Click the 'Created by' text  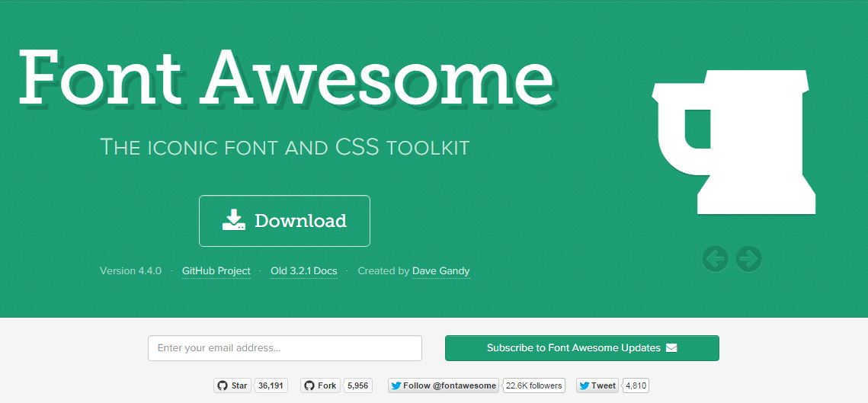pyautogui.click(x=383, y=271)
